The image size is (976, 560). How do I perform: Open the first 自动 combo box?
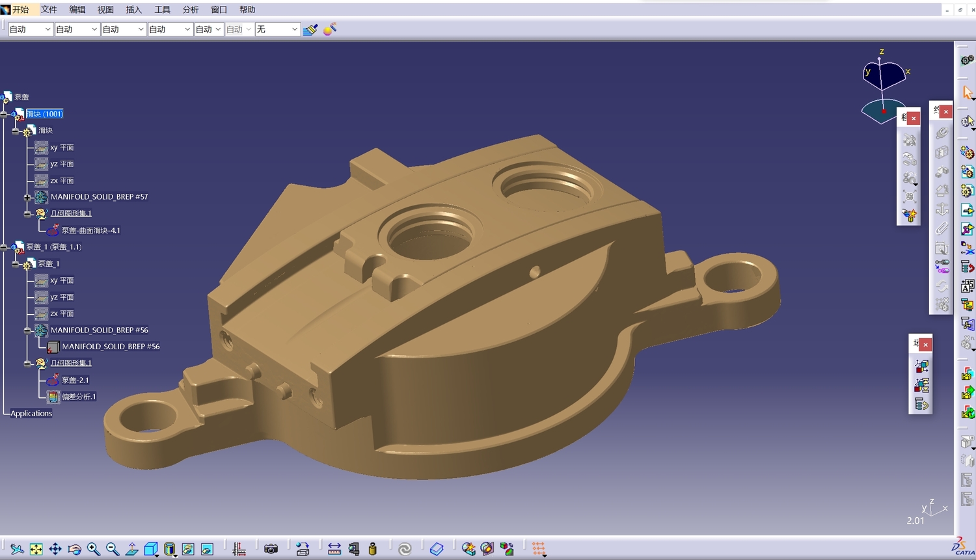pyautogui.click(x=31, y=29)
